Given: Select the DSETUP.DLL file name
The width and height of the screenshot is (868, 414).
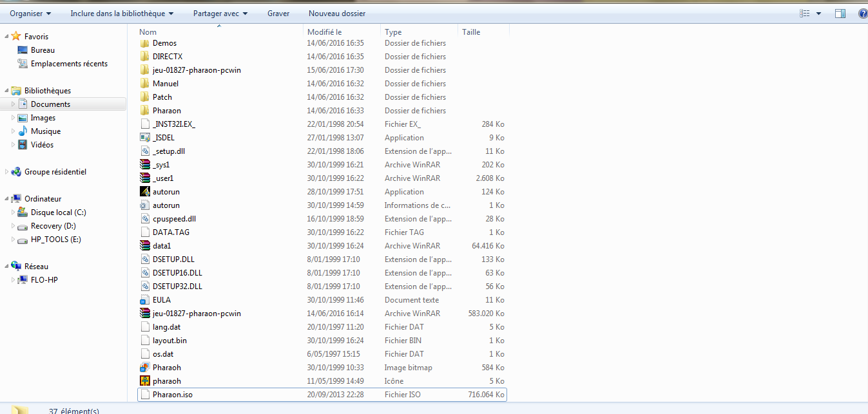Looking at the screenshot, I should click(x=173, y=259).
